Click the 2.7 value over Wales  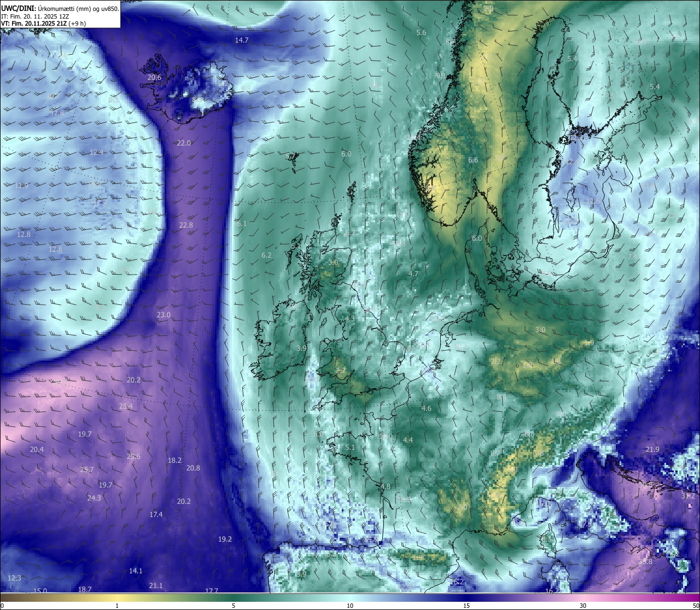(x=341, y=371)
